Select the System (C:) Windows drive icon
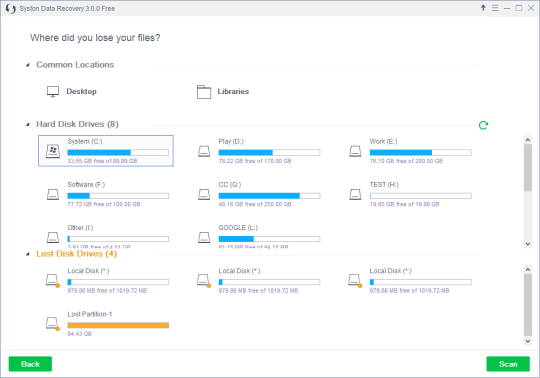Image resolution: width=540 pixels, height=378 pixels. 53,151
